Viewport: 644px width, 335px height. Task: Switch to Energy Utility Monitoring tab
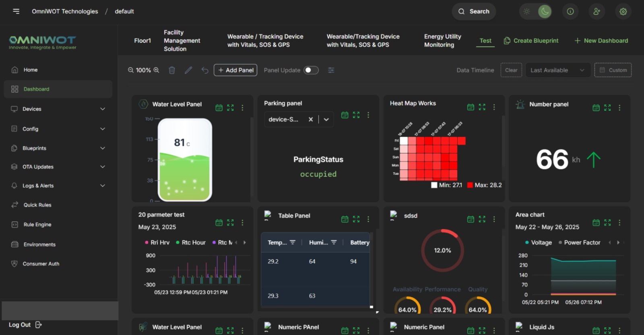point(443,41)
